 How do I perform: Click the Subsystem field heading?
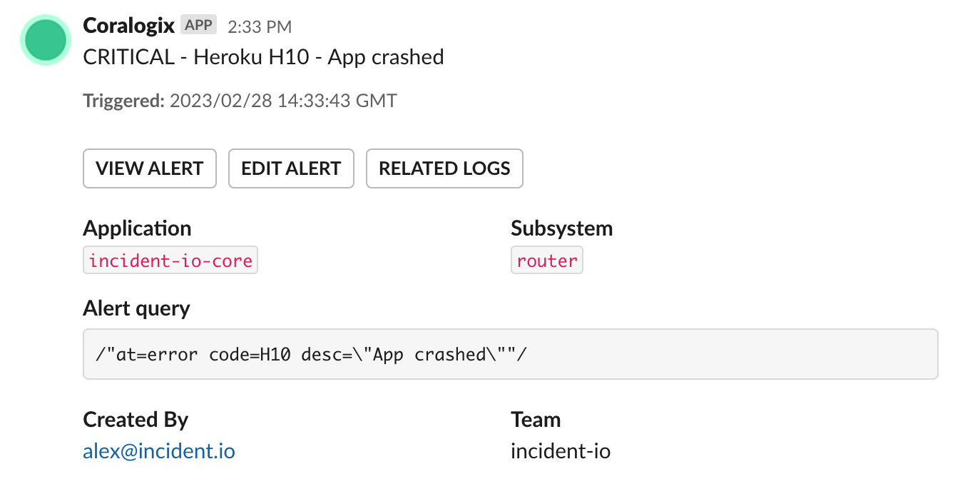pyautogui.click(x=561, y=228)
